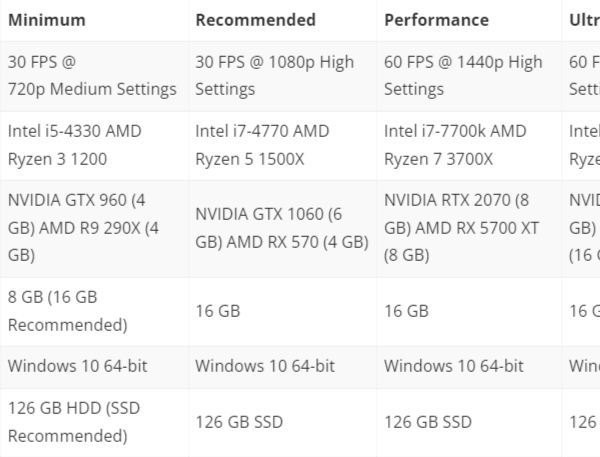Select Windows 10 64-bit under Performance
Image resolution: width=600 pixels, height=457 pixels.
click(x=469, y=367)
